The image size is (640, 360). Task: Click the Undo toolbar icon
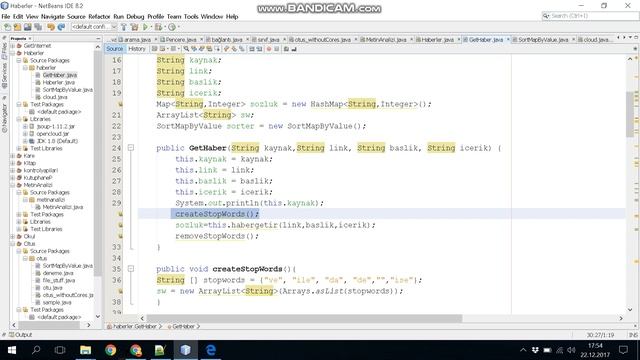click(x=51, y=27)
